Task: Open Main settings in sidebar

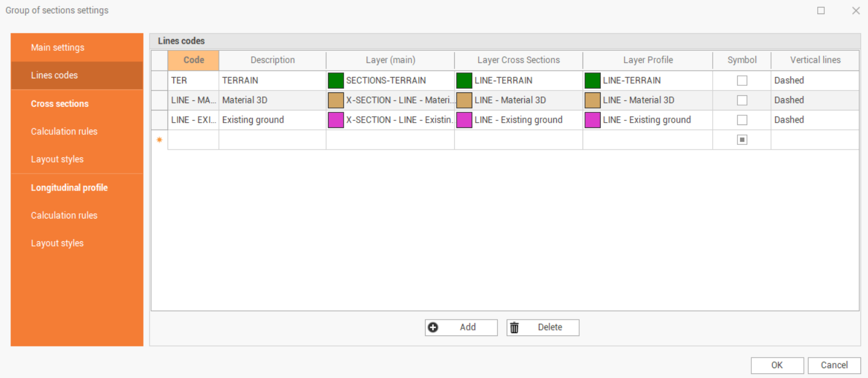Action: [x=58, y=47]
